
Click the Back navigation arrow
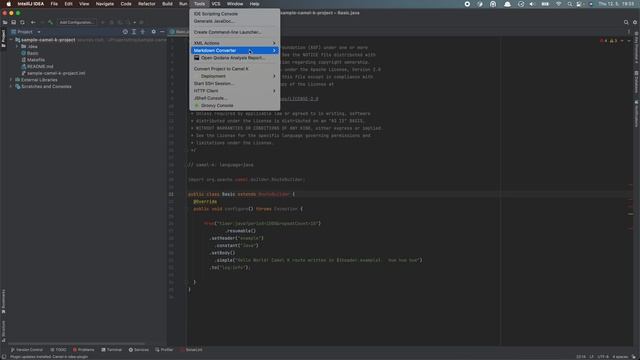[33, 22]
